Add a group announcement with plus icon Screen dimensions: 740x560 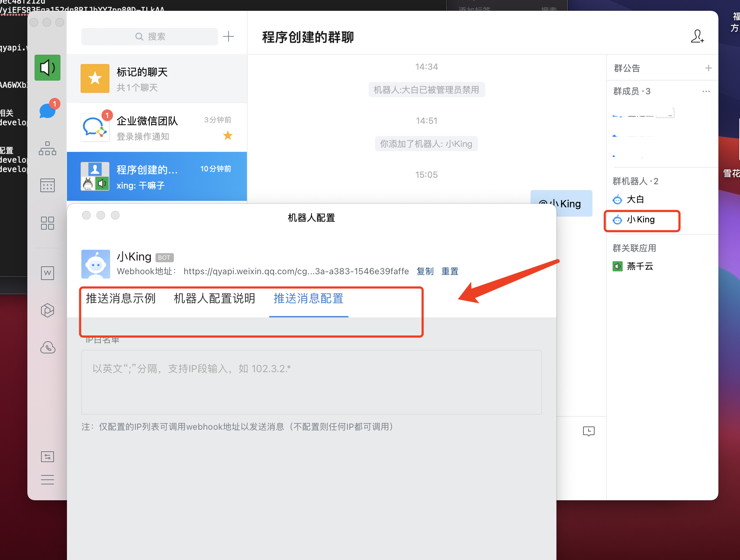[x=708, y=68]
